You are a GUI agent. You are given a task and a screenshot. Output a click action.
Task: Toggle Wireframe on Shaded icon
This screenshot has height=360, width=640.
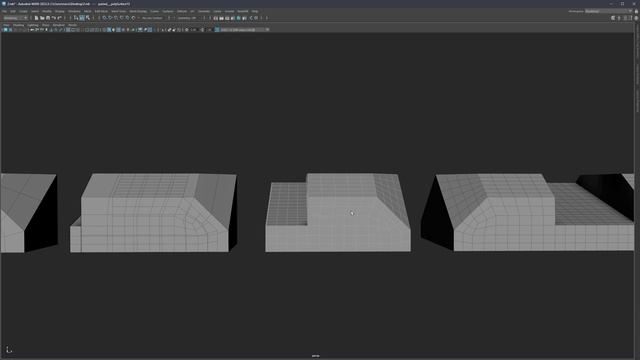[x=118, y=30]
